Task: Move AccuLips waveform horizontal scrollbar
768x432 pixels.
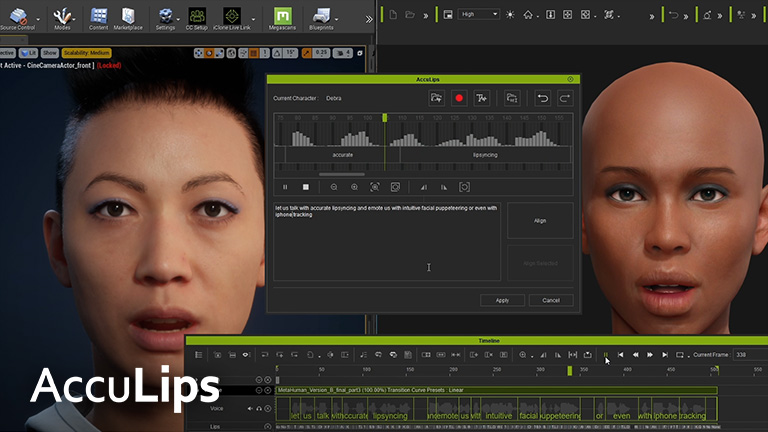Action: (x=341, y=174)
